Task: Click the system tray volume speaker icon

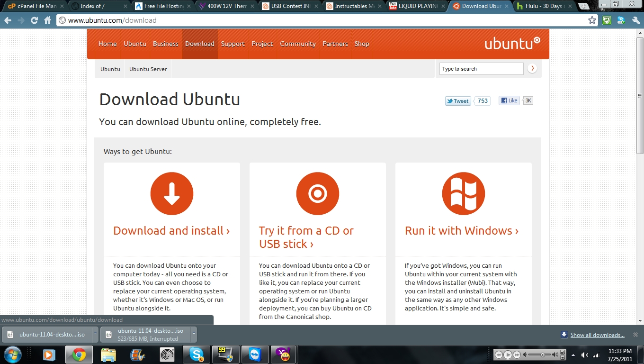Action: coord(585,355)
